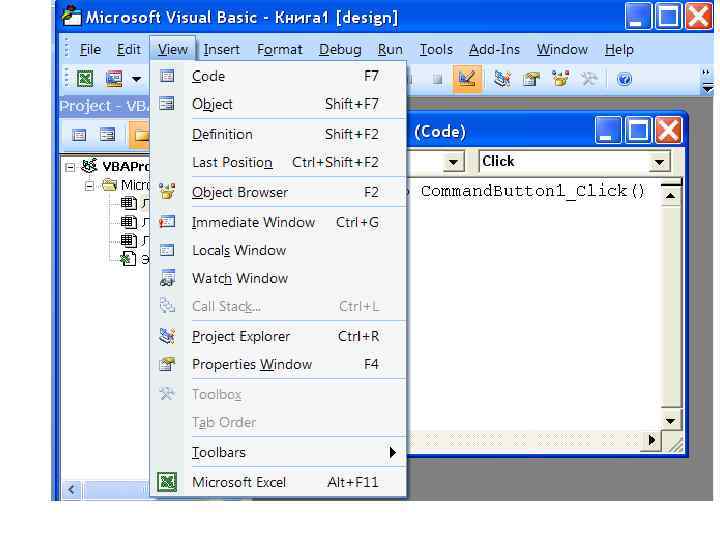Click the View Microsoft Excel toolbar icon
The height and width of the screenshot is (540, 720).
(85, 79)
